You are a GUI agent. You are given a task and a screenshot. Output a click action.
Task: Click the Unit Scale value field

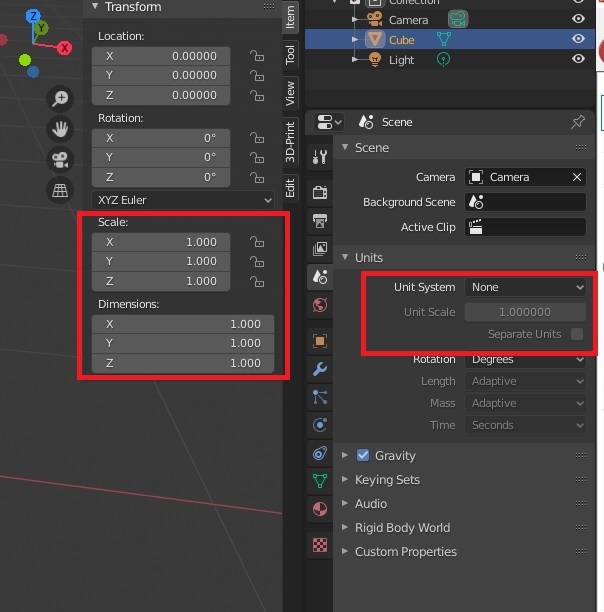(x=526, y=312)
